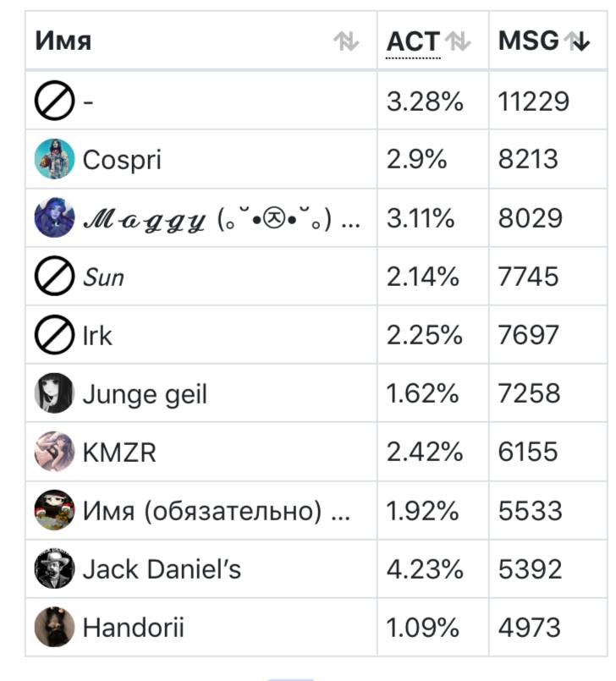Open Junge geil's avatar picture

tap(54, 393)
